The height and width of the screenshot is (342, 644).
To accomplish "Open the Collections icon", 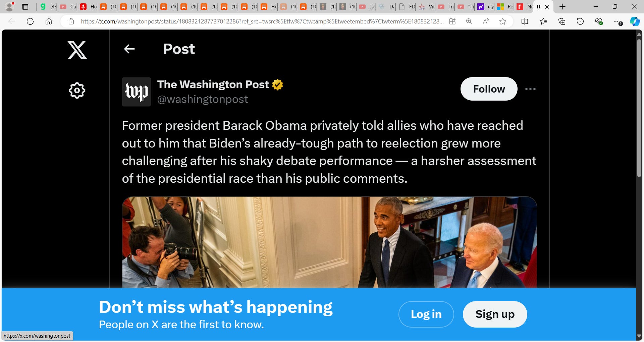I will [x=562, y=21].
